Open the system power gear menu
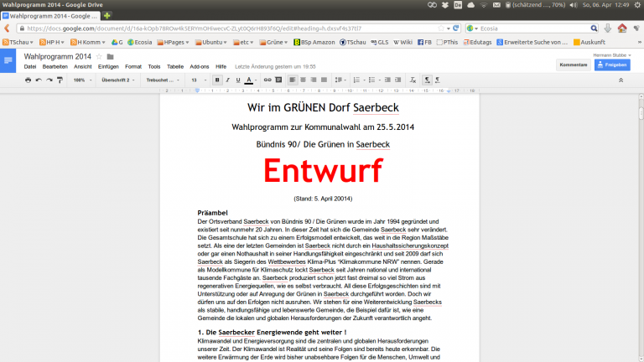The width and height of the screenshot is (644, 362). click(637, 5)
